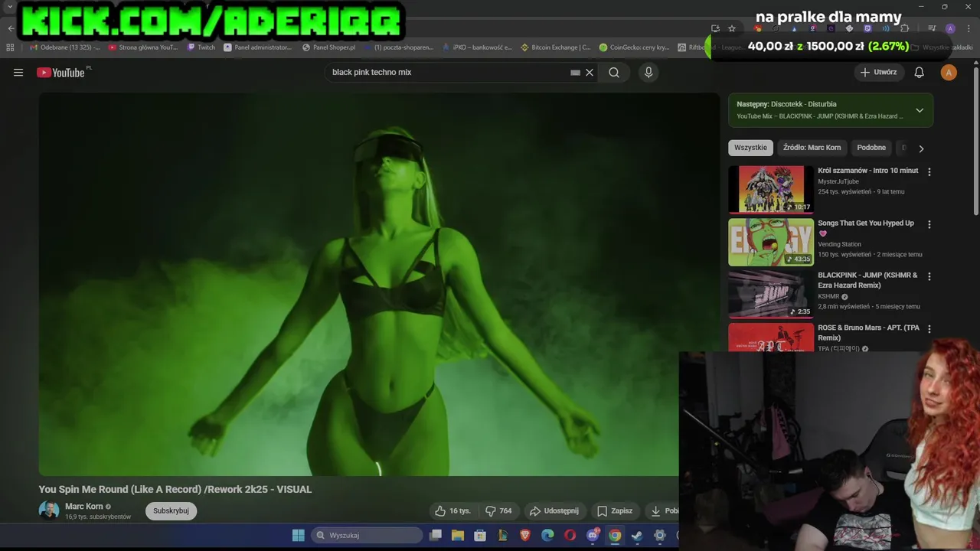This screenshot has height=551, width=980.
Task: Select the Podobne filter chip
Action: click(x=871, y=148)
